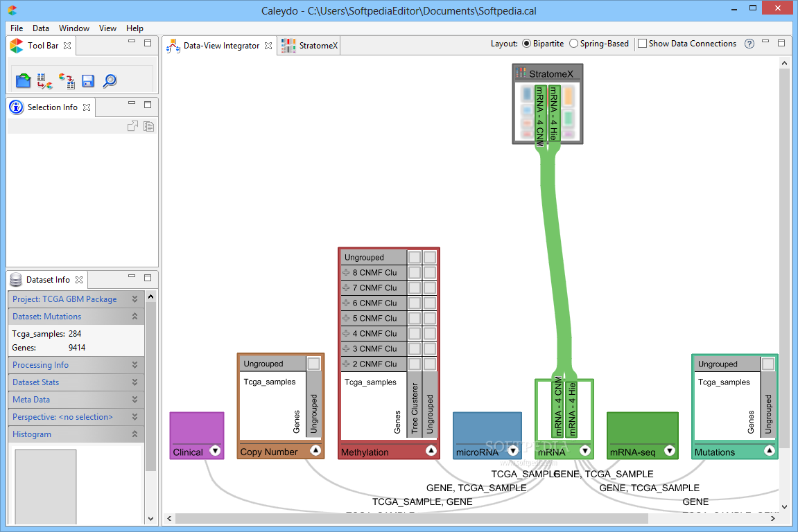Click the open project folder icon
The height and width of the screenshot is (532, 798).
tap(23, 81)
